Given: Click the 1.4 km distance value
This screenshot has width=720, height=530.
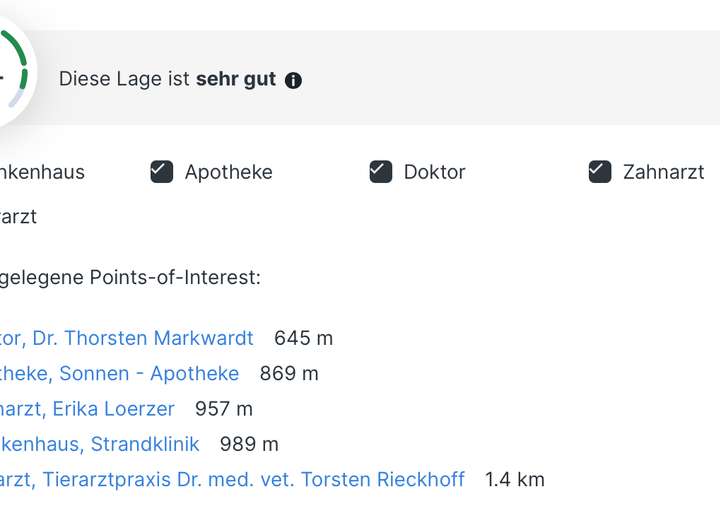Looking at the screenshot, I should pyautogui.click(x=515, y=480).
